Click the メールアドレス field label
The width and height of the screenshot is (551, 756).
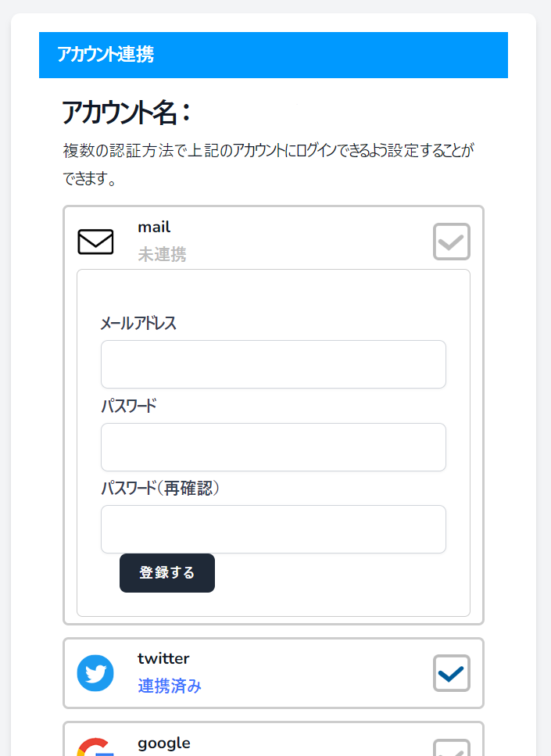tap(138, 324)
